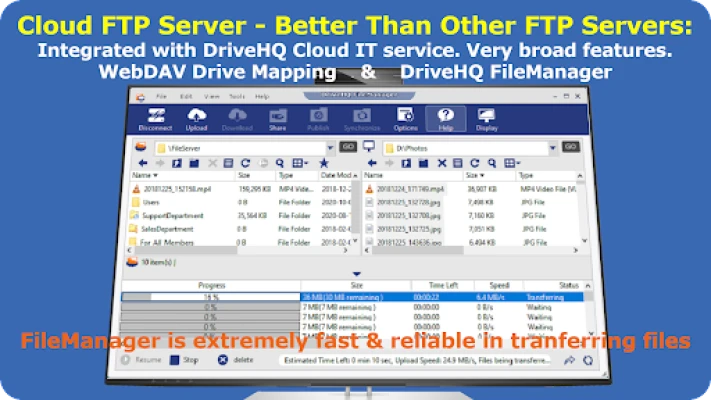711x400 pixels.
Task: Open the View menu
Action: [x=211, y=97]
